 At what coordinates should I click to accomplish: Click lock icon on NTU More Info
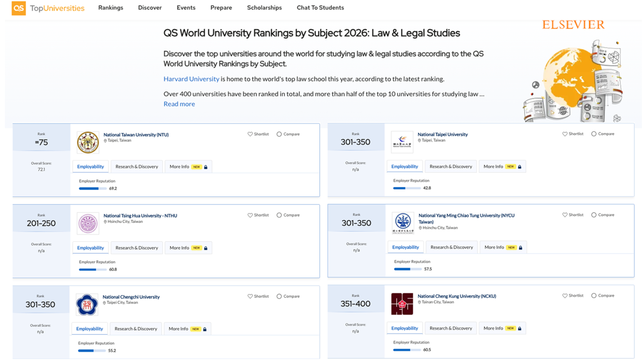tap(206, 167)
